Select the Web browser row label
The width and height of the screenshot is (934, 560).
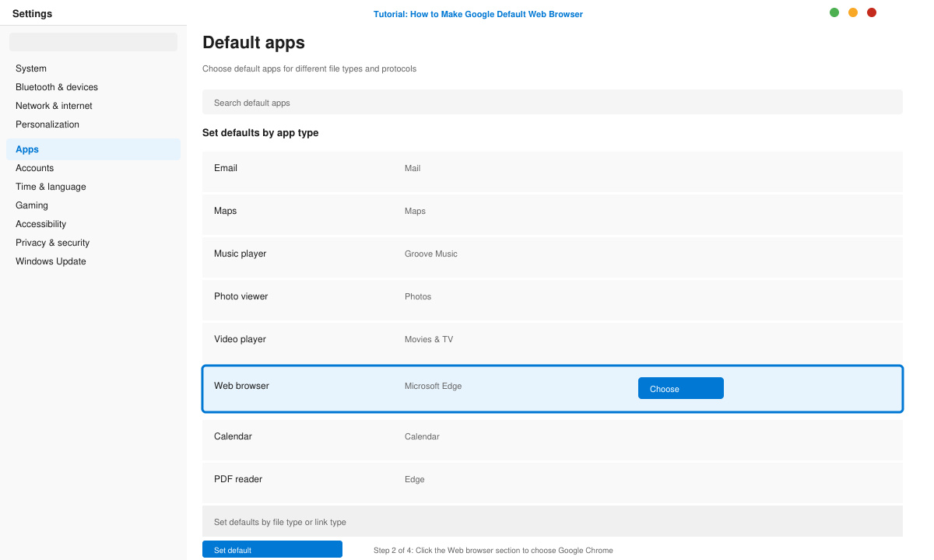coord(241,386)
